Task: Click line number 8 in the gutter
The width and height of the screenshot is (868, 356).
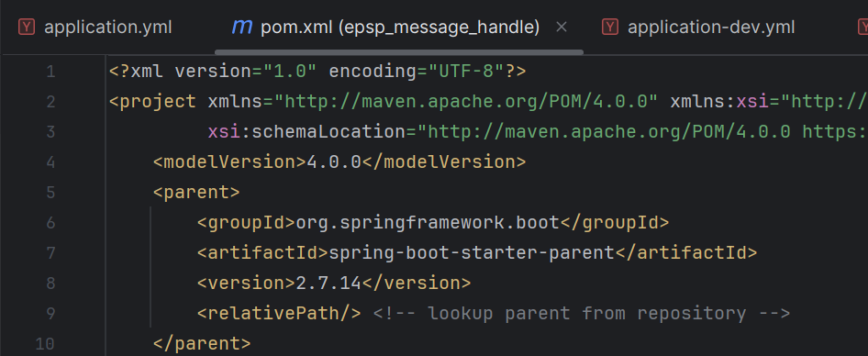Action: click(51, 284)
